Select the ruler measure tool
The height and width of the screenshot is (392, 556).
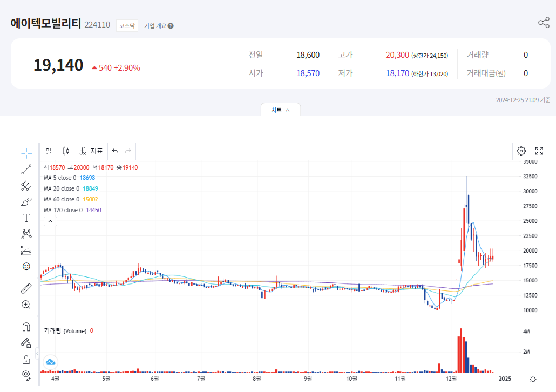[26, 289]
